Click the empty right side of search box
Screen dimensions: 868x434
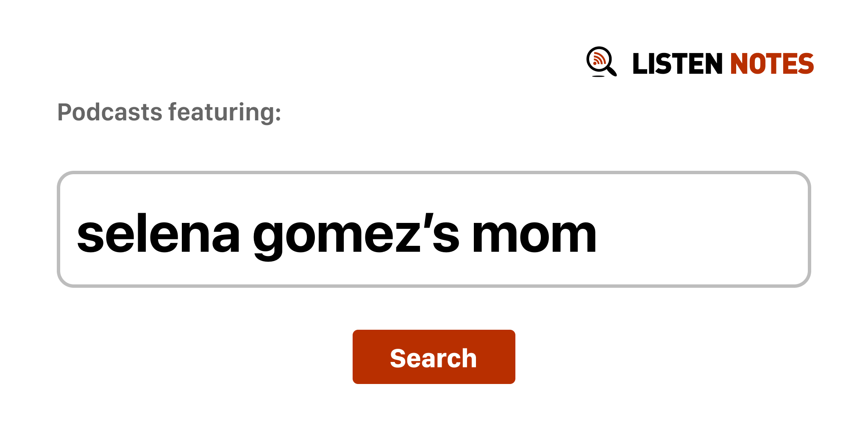pyautogui.click(x=704, y=229)
